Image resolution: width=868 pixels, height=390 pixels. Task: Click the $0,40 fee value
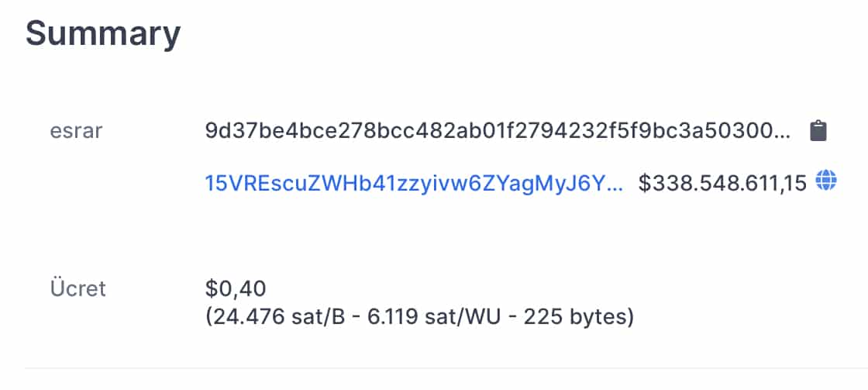[x=236, y=288]
